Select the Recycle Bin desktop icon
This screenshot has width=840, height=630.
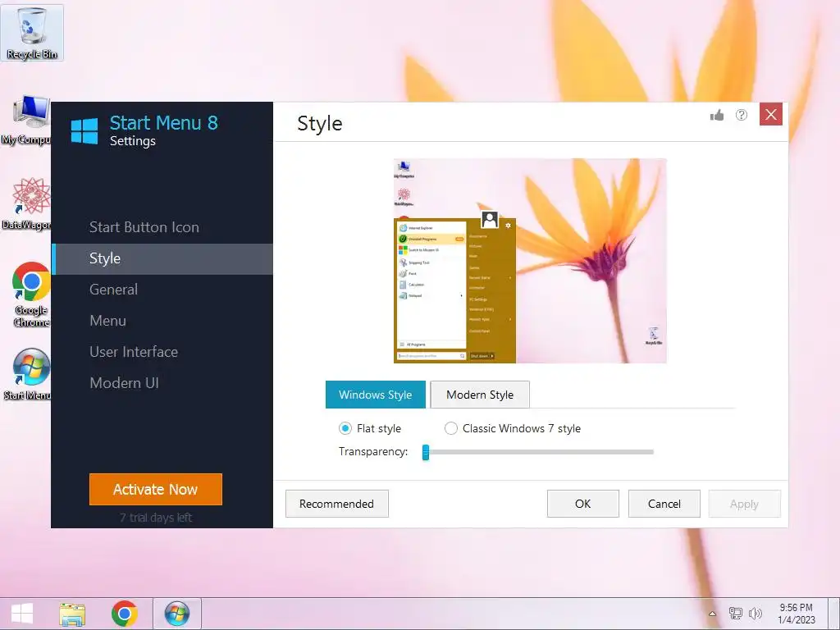(x=32, y=33)
